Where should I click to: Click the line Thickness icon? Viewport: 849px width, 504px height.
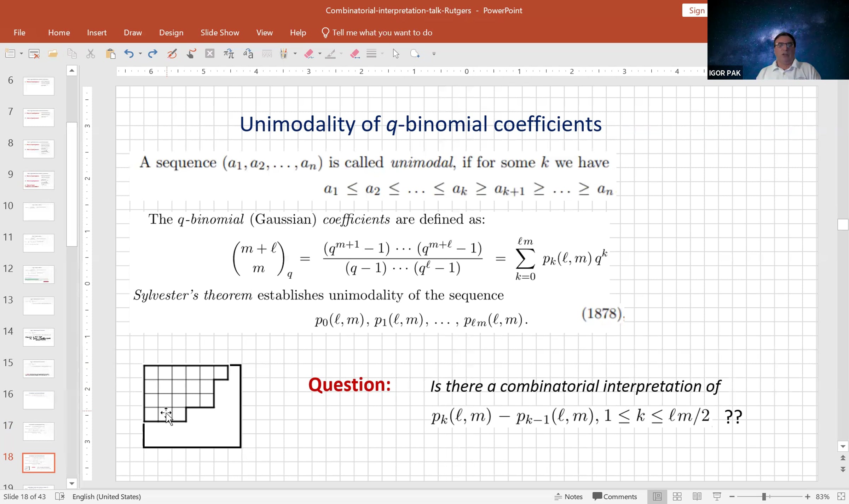(x=371, y=54)
